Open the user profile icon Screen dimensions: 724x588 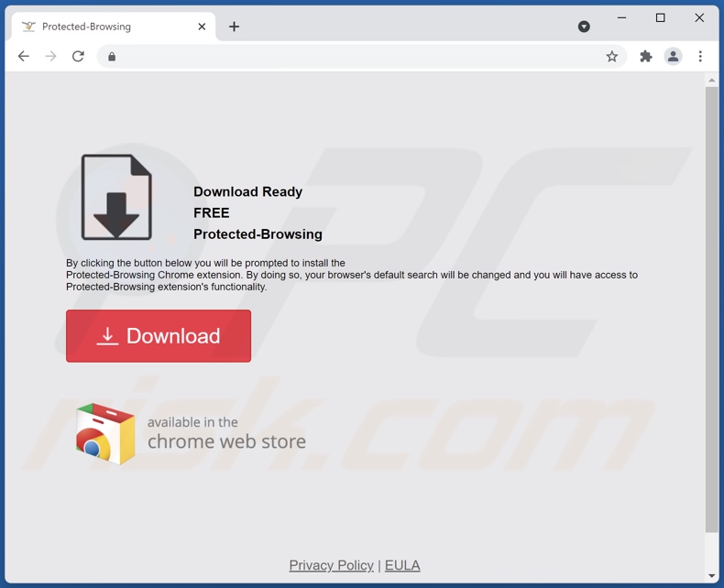[x=673, y=56]
